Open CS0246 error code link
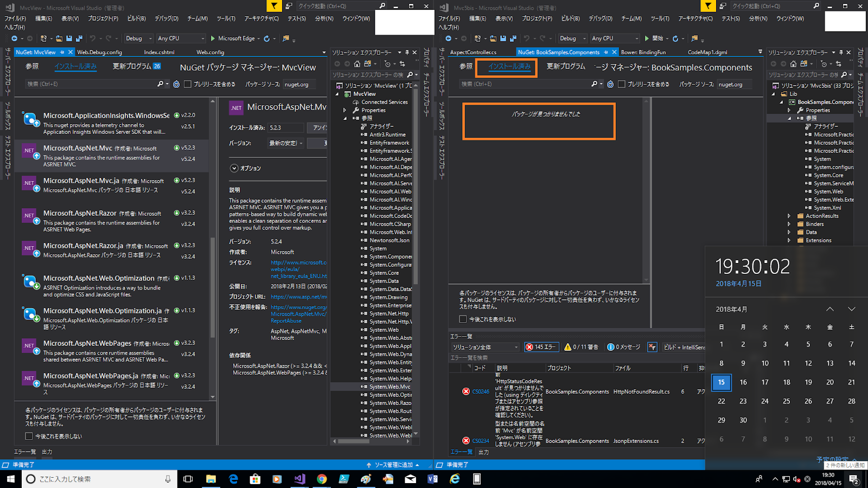The width and height of the screenshot is (868, 488). click(x=481, y=391)
